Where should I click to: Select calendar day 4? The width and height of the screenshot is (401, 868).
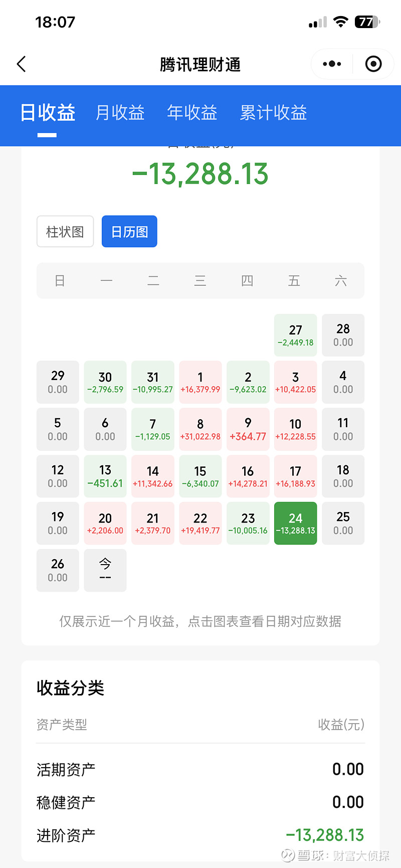point(343,382)
